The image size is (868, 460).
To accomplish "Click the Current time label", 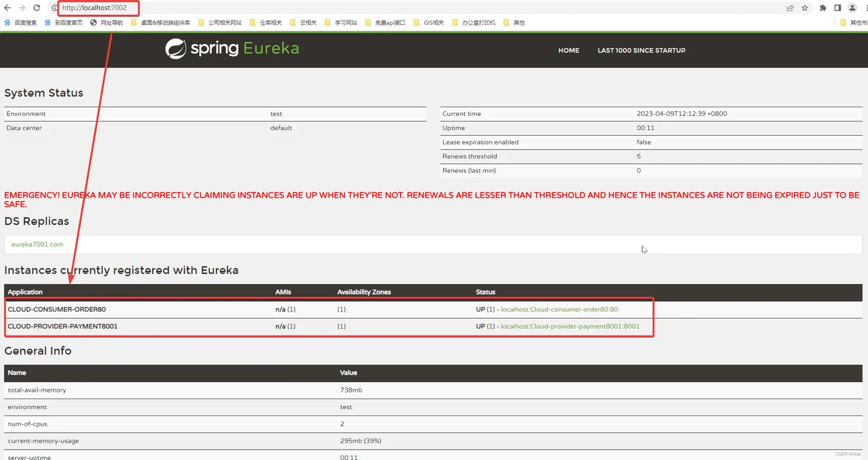I will pos(461,114).
